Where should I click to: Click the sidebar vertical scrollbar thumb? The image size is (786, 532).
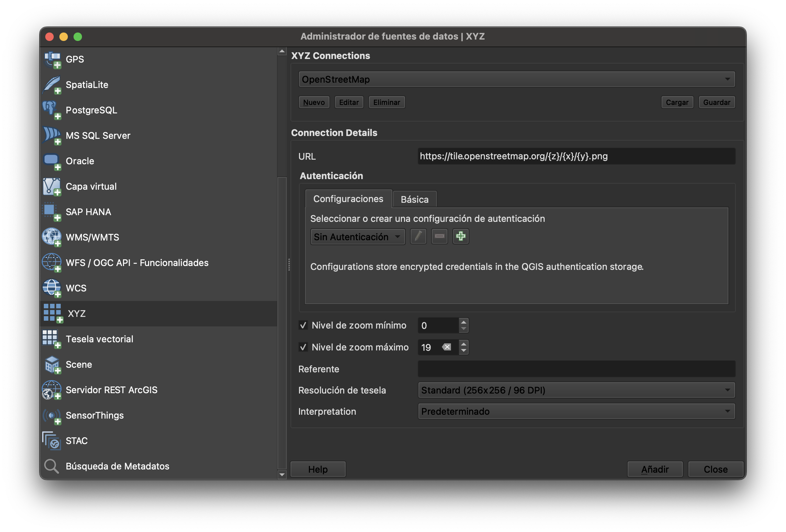click(x=282, y=323)
